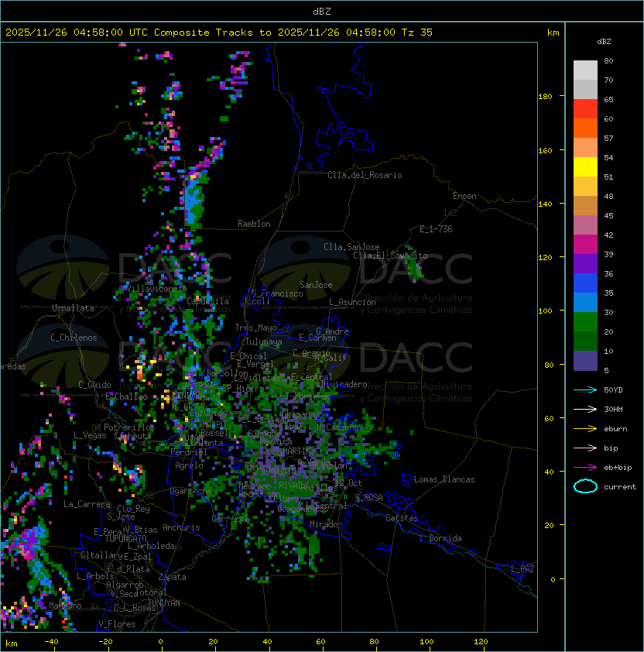
Task: Click the 180 km vertical axis tick
Action: [x=545, y=97]
